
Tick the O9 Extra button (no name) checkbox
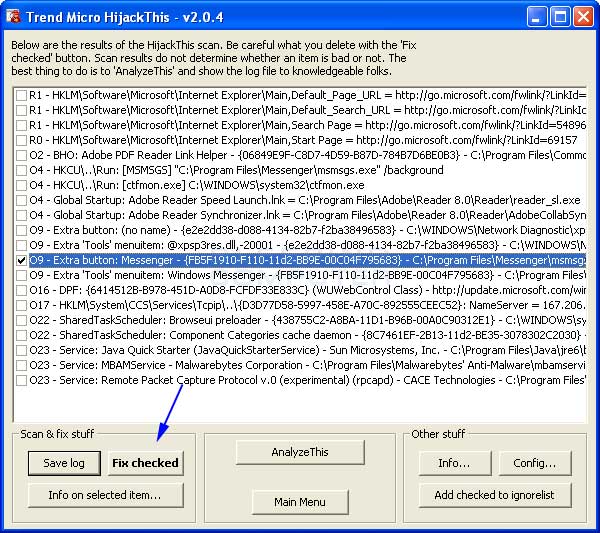[21, 230]
